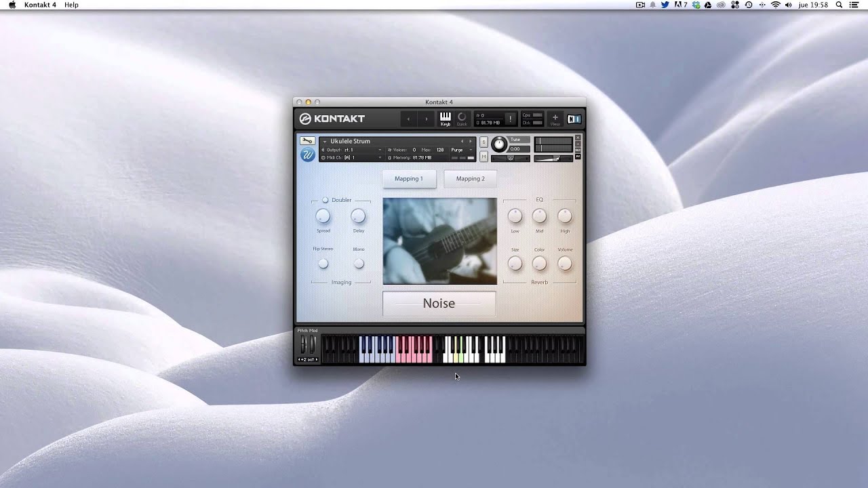This screenshot has height=488, width=868.
Task: Click the pan slider below Tune
Action: (x=510, y=158)
